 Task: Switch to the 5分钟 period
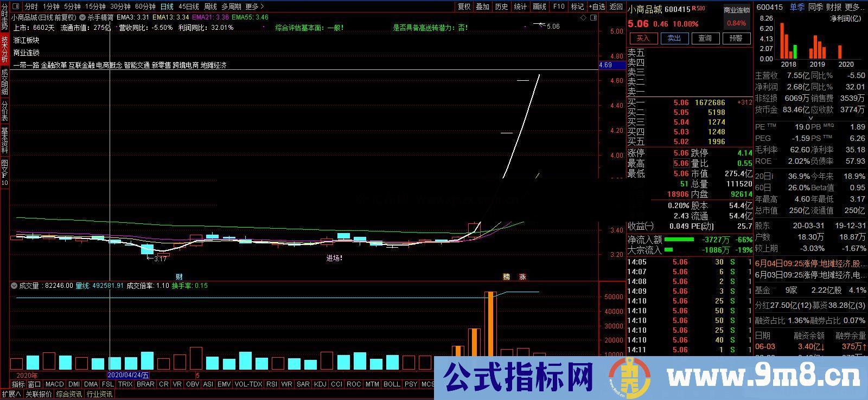point(72,7)
